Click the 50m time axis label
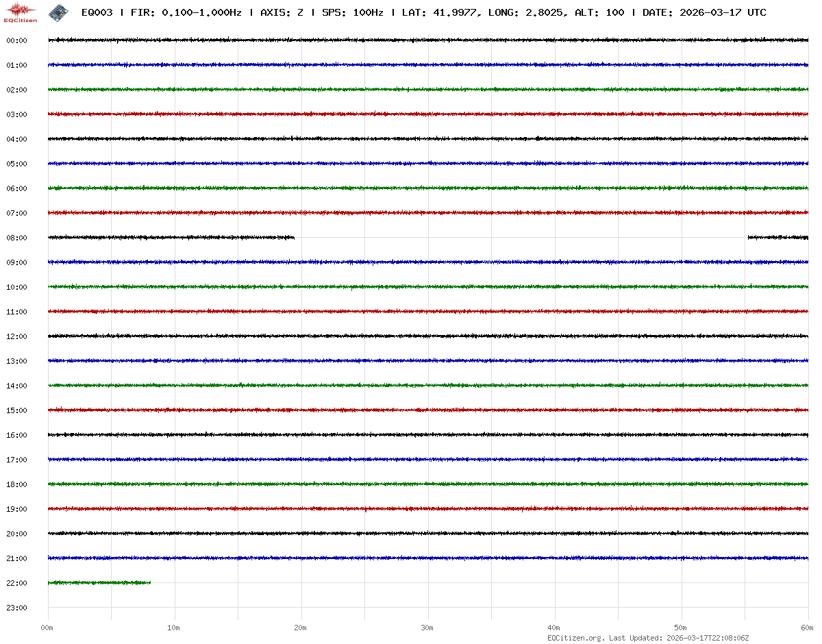The height and width of the screenshot is (644, 822). [681, 628]
